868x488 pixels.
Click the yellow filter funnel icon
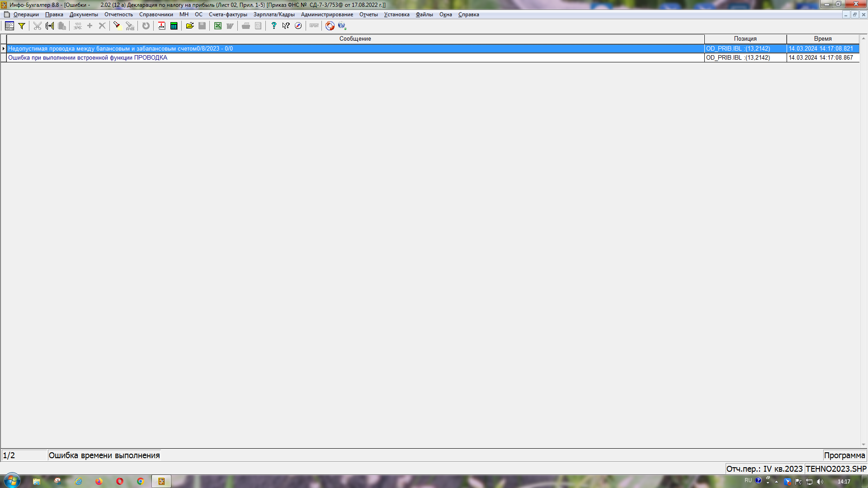(21, 26)
